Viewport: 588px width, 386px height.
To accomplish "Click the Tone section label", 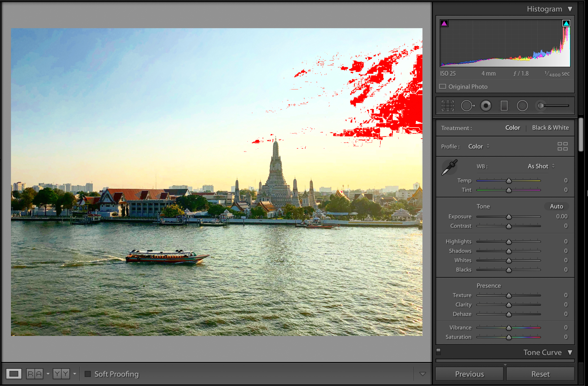I will 483,206.
